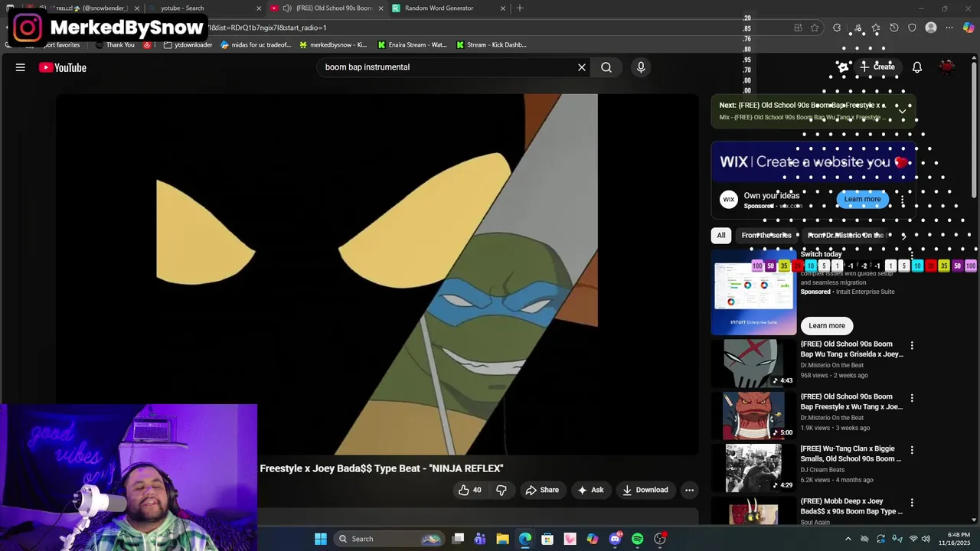Open the volume tray icon
Image resolution: width=980 pixels, height=551 pixels.
[x=926, y=539]
